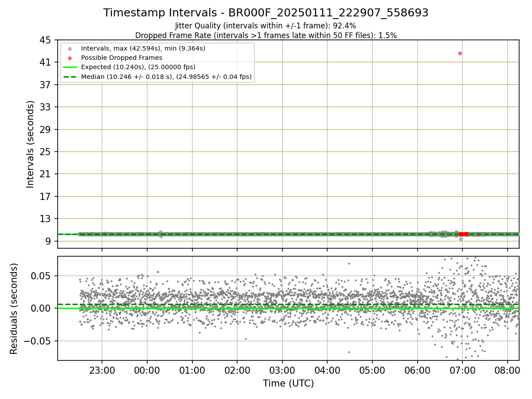The width and height of the screenshot is (532, 399).
Task: Click the '03:00' time tick label
Action: 282,370
